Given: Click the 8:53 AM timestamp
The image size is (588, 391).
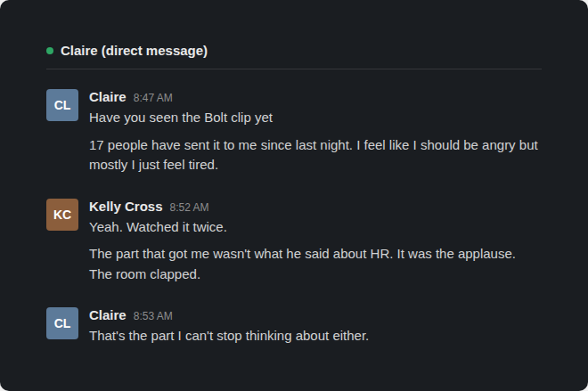Looking at the screenshot, I should (153, 316).
